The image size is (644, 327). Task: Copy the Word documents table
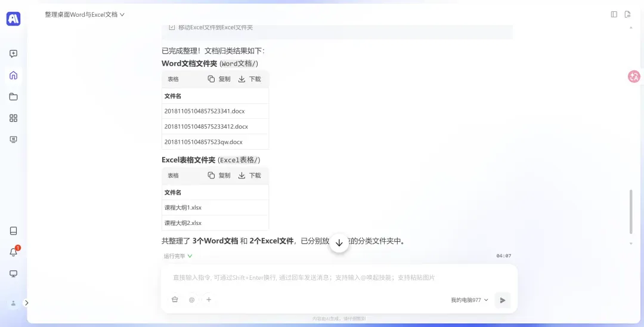click(x=219, y=79)
